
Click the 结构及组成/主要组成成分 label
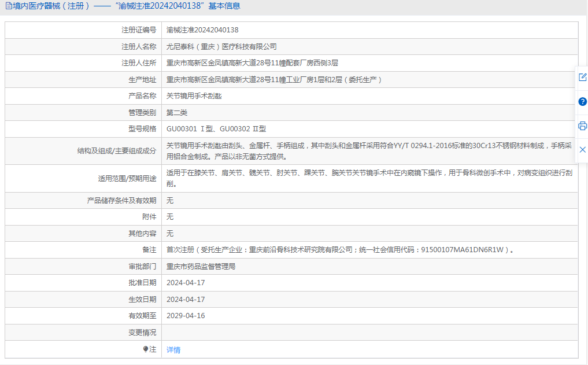tap(117, 151)
